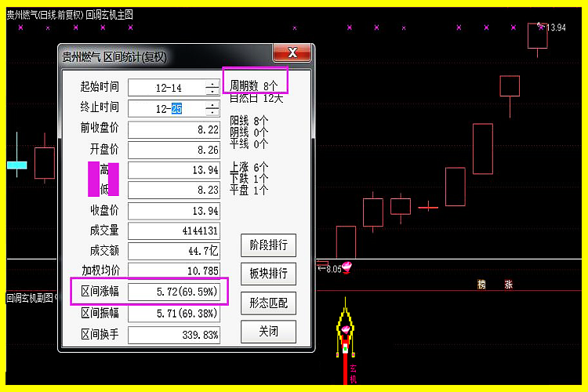Viewport: 588px width, 392px height.
Task: Open 板块排行 ranking
Action: tap(268, 274)
